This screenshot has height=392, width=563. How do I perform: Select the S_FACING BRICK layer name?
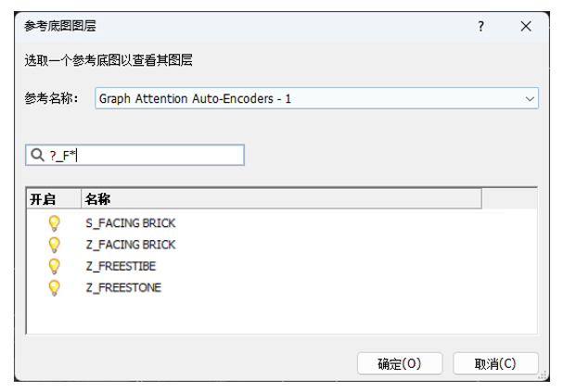[x=131, y=223]
